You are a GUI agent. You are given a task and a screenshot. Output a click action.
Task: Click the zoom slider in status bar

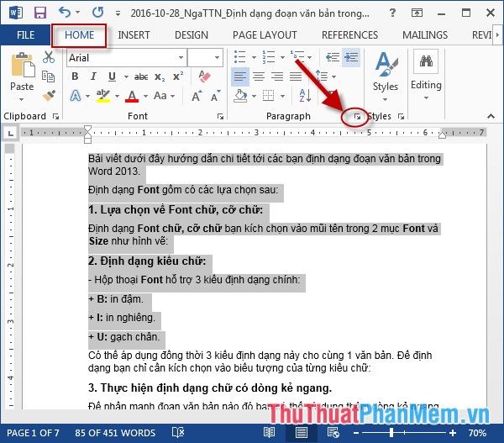coord(428,432)
